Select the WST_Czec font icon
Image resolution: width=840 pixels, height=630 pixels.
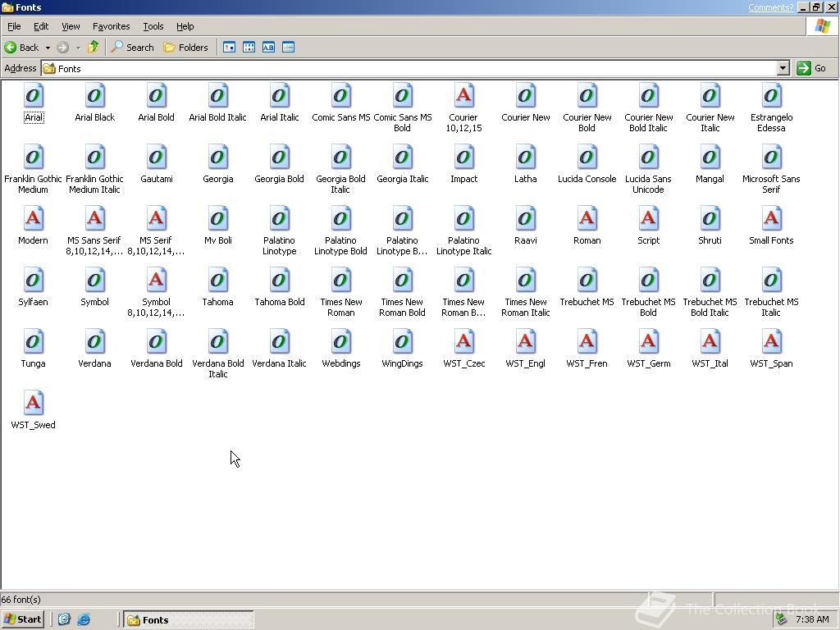464,342
